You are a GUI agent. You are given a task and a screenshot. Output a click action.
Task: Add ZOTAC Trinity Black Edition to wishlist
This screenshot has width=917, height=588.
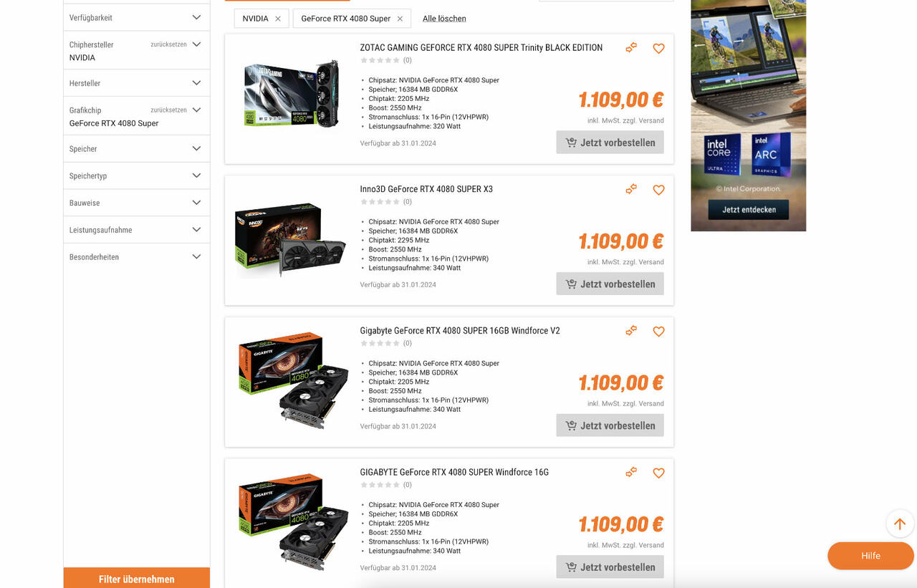(x=658, y=49)
